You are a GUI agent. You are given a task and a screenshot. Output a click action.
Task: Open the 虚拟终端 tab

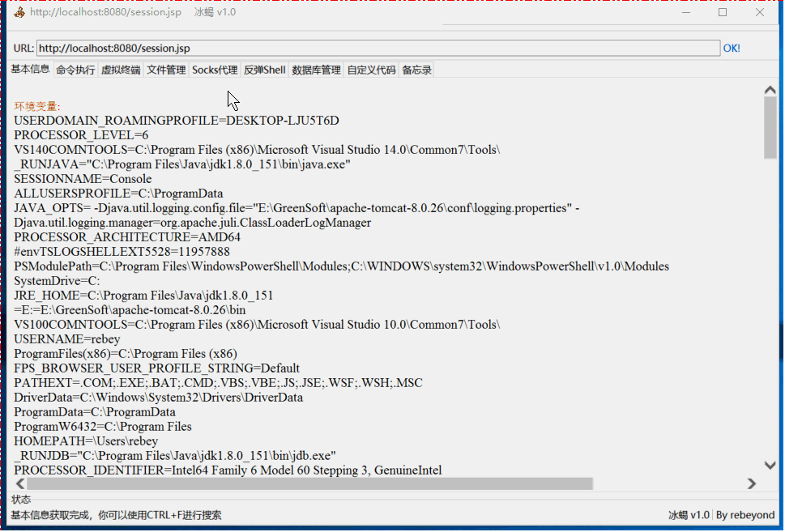(x=121, y=70)
